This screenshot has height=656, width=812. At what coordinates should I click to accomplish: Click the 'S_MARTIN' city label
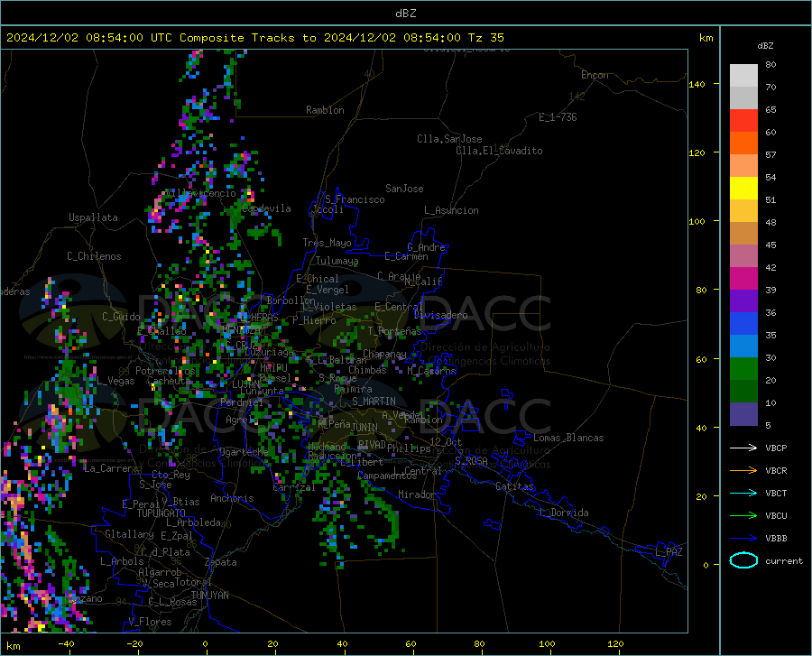point(374,402)
